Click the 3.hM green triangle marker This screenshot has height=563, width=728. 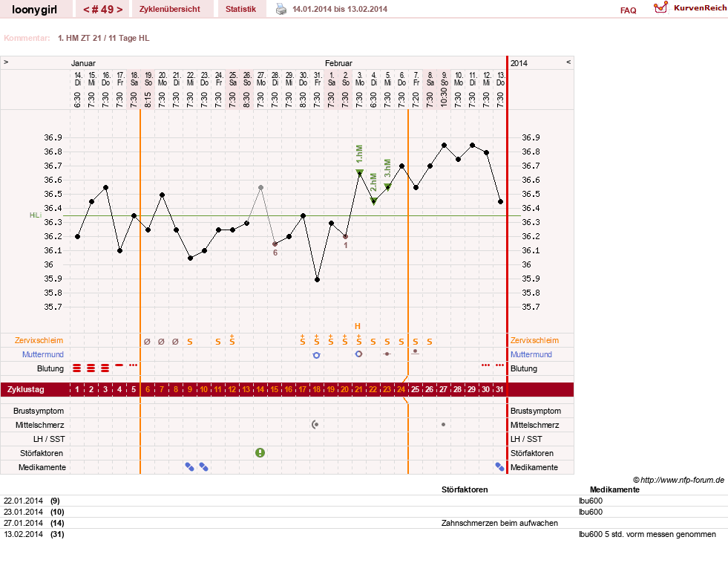(387, 186)
